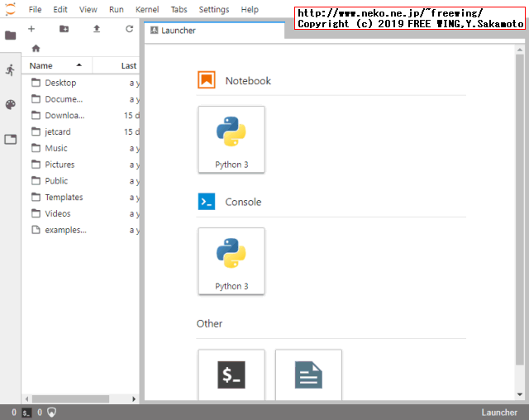
Task: Sort files by Last Modified column
Action: click(128, 65)
